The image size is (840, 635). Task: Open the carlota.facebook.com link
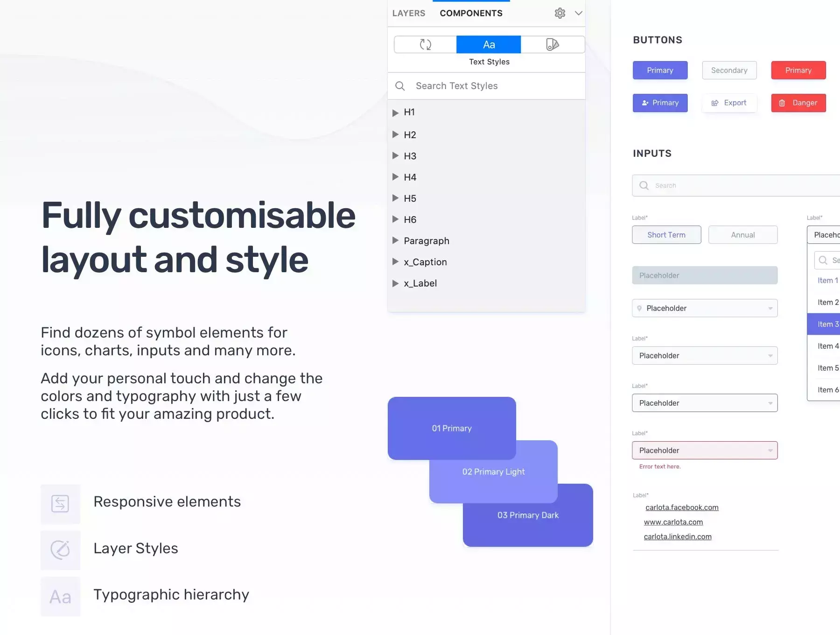point(682,508)
